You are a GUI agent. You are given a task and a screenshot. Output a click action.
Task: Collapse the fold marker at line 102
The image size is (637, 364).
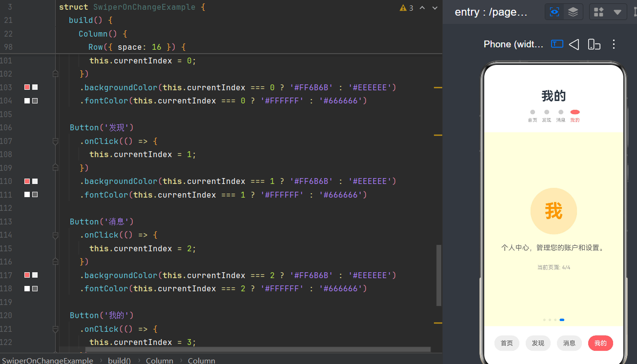[x=55, y=74]
